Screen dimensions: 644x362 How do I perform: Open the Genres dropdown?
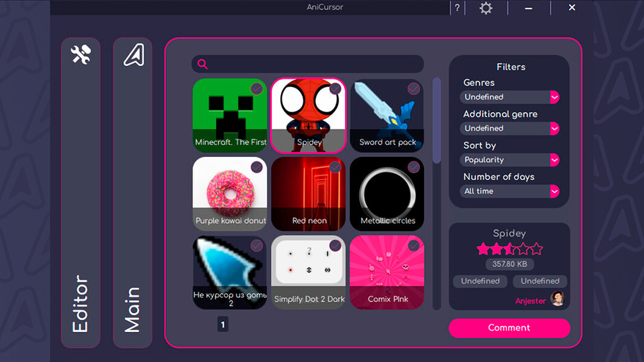coord(509,97)
